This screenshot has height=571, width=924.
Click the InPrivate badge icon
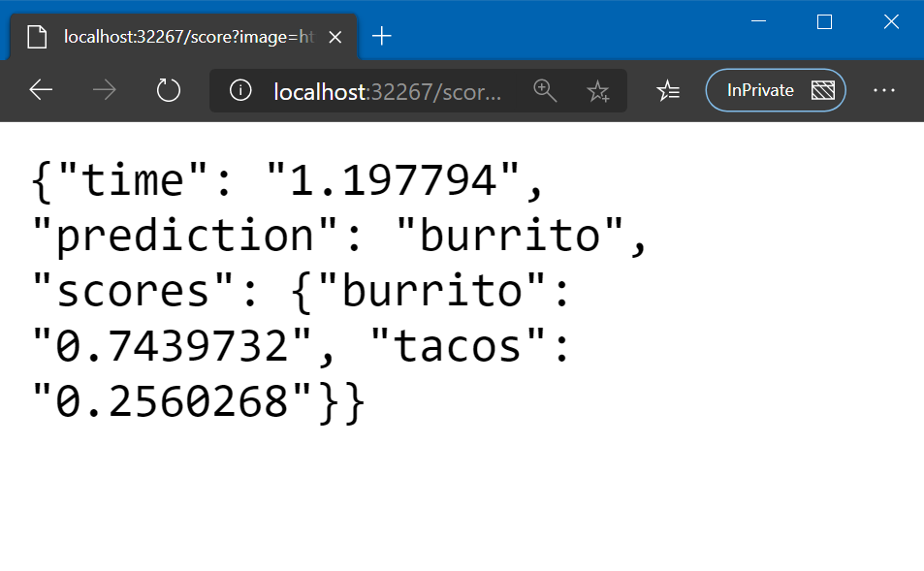pyautogui.click(x=823, y=89)
